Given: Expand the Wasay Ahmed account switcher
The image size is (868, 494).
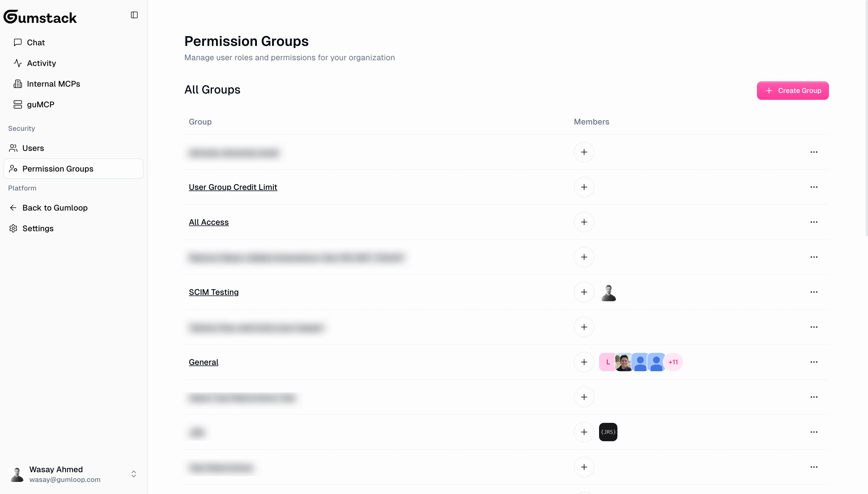Looking at the screenshot, I should [x=134, y=474].
